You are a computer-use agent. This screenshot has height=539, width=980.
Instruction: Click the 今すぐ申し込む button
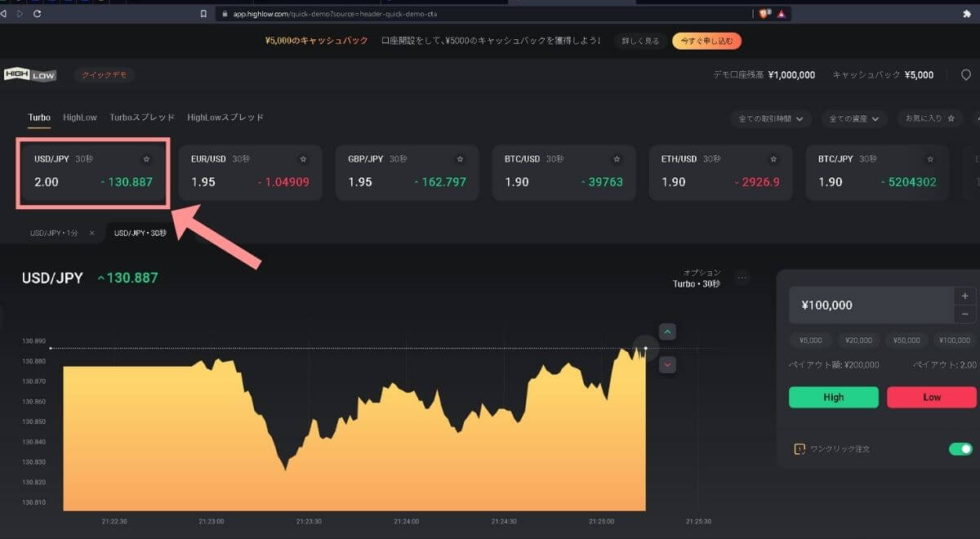(707, 41)
